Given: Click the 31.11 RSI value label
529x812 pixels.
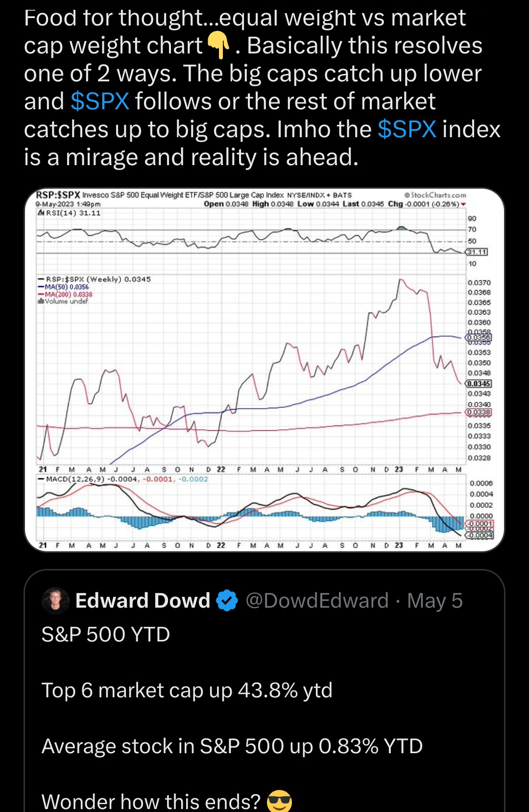Looking at the screenshot, I should [477, 252].
